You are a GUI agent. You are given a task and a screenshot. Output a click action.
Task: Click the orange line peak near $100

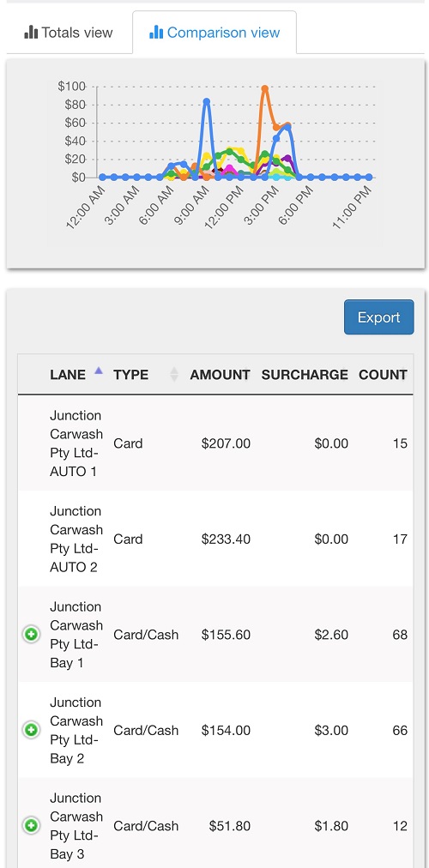click(x=264, y=88)
